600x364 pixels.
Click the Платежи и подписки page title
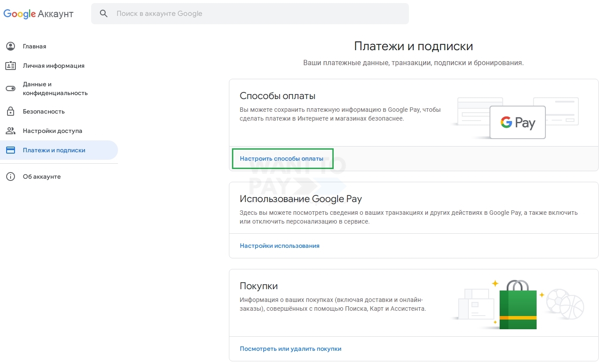pos(414,46)
